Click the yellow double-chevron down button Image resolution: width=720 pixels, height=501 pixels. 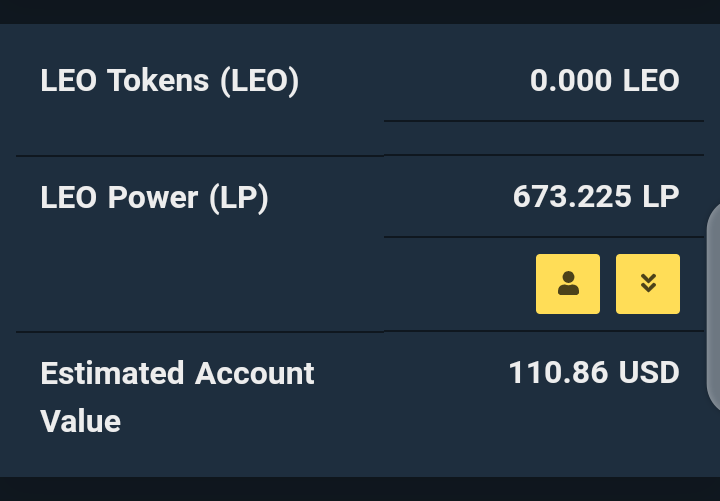pos(647,284)
